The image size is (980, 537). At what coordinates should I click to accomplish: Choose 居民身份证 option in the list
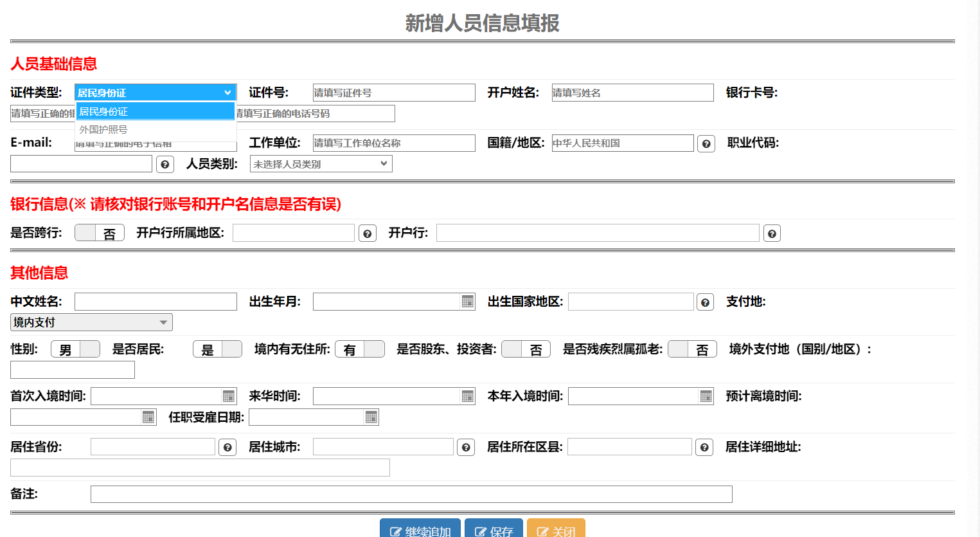155,111
